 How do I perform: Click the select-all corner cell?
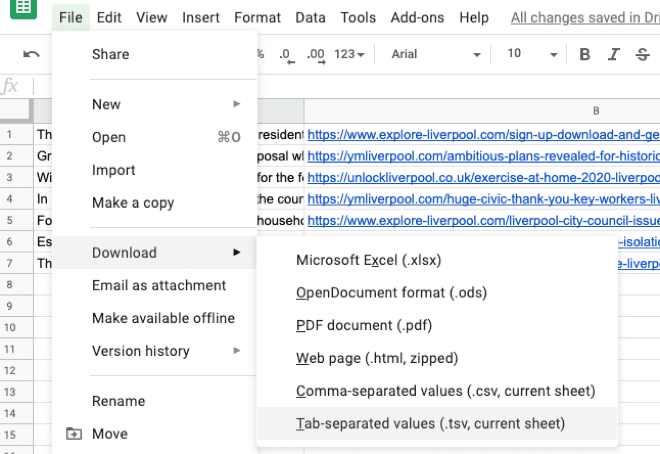16,111
